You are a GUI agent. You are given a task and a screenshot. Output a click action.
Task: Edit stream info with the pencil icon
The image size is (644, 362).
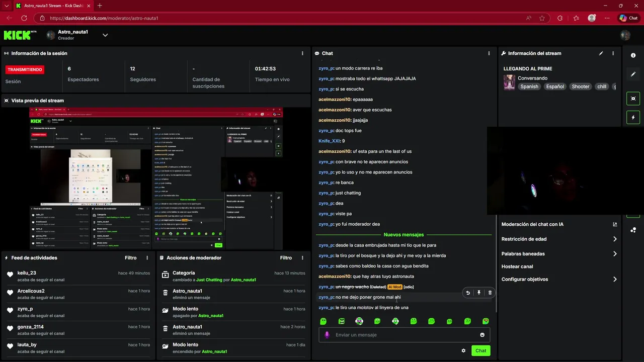pyautogui.click(x=601, y=53)
